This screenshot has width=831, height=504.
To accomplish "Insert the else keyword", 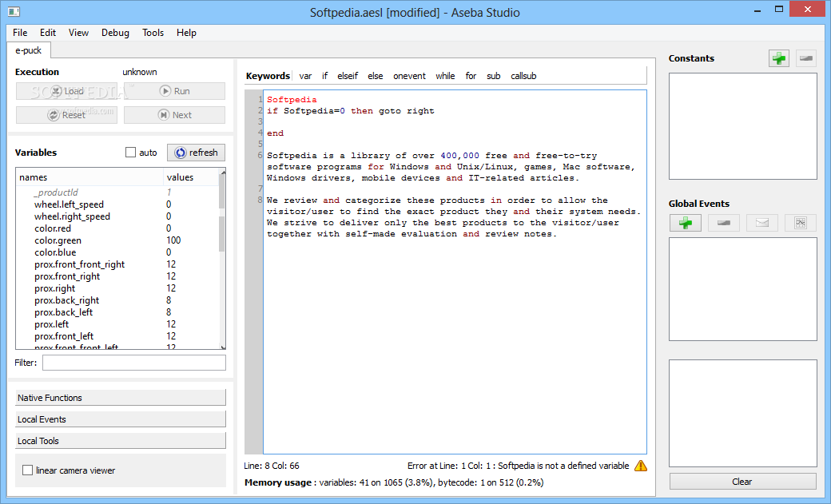I will [x=376, y=76].
